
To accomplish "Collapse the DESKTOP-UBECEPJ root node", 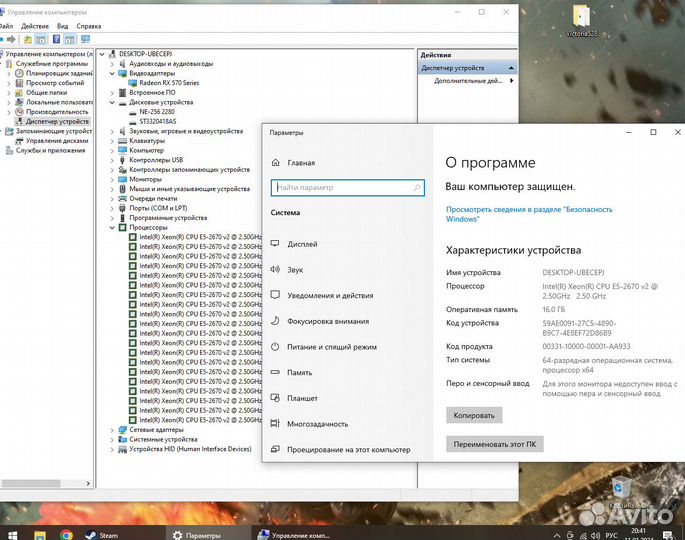I will 102,54.
